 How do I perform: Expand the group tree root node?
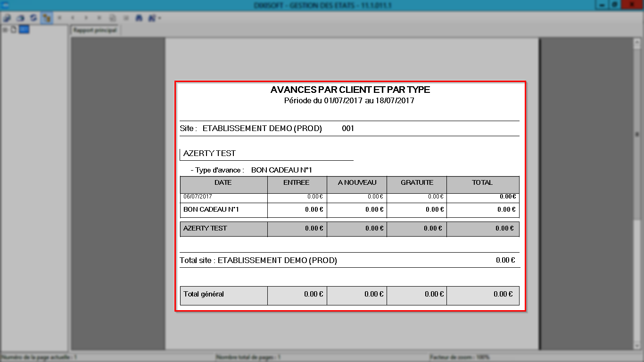[x=5, y=30]
